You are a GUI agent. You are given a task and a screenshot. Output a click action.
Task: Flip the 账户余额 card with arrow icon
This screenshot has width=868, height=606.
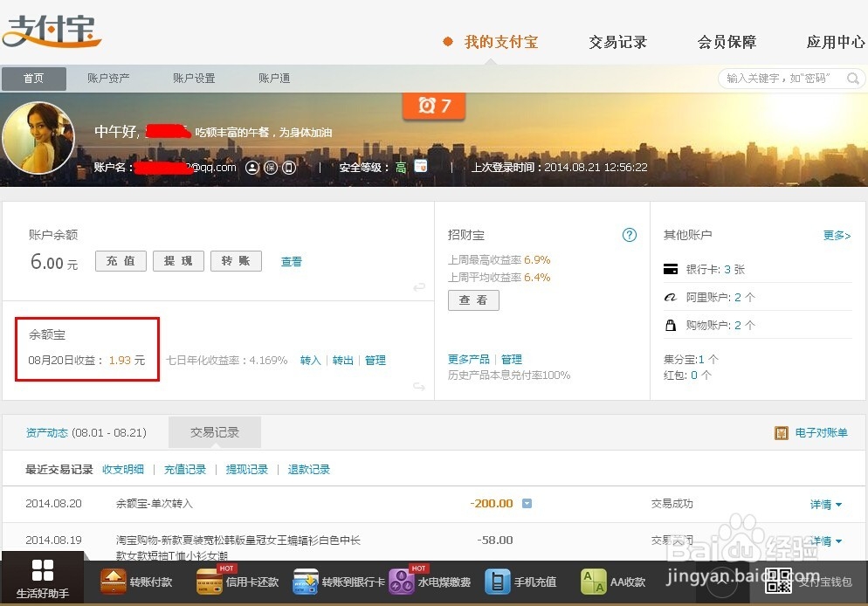pos(419,286)
